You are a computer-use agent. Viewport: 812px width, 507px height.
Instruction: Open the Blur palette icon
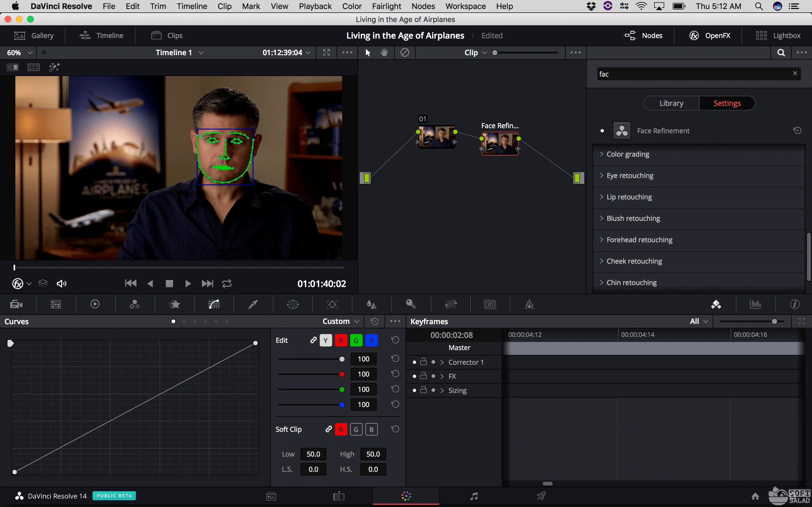[371, 304]
